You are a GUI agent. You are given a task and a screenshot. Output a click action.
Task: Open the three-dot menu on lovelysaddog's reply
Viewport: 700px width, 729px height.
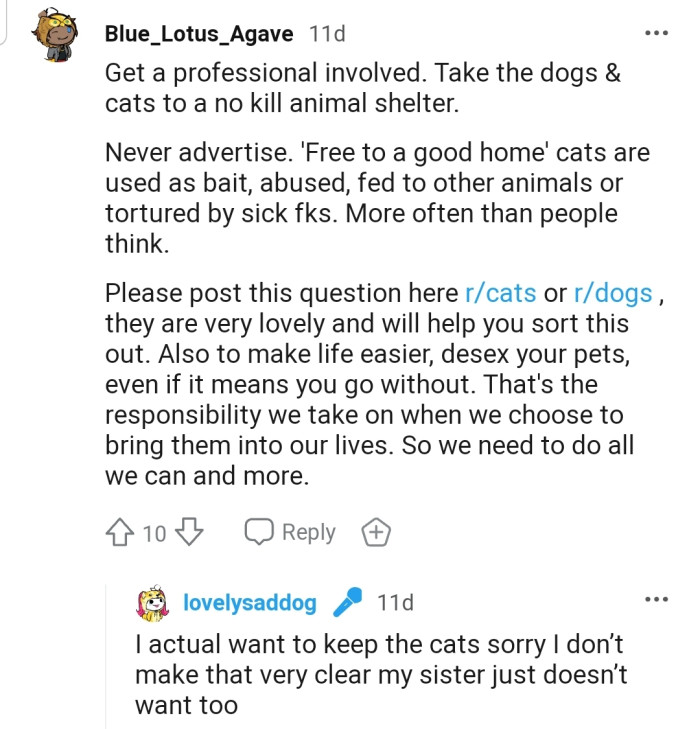click(656, 600)
